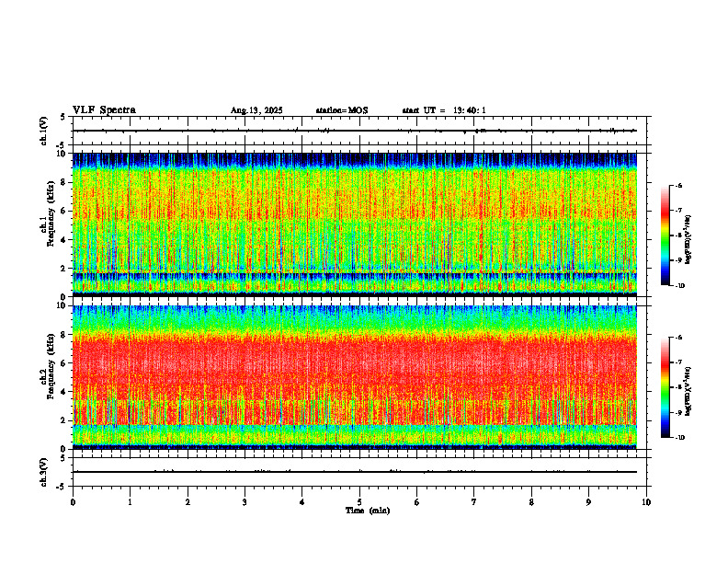Click the "10" kHz tick on ch.2 axis
The width and height of the screenshot is (728, 563).
[62, 305]
